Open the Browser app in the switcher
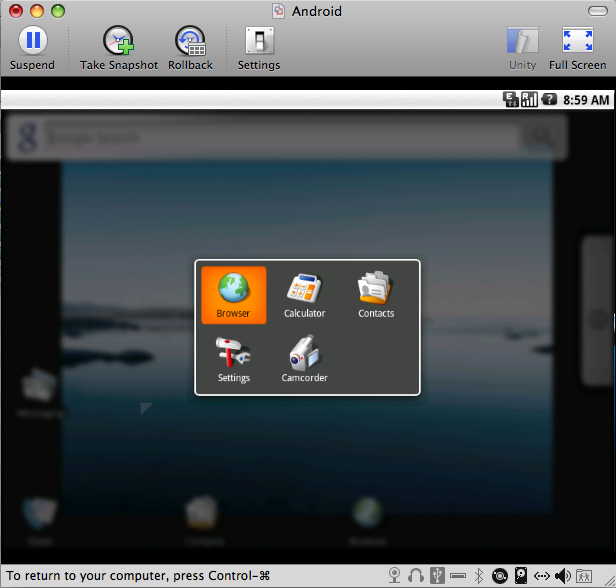The height and width of the screenshot is (588, 616). tap(234, 295)
